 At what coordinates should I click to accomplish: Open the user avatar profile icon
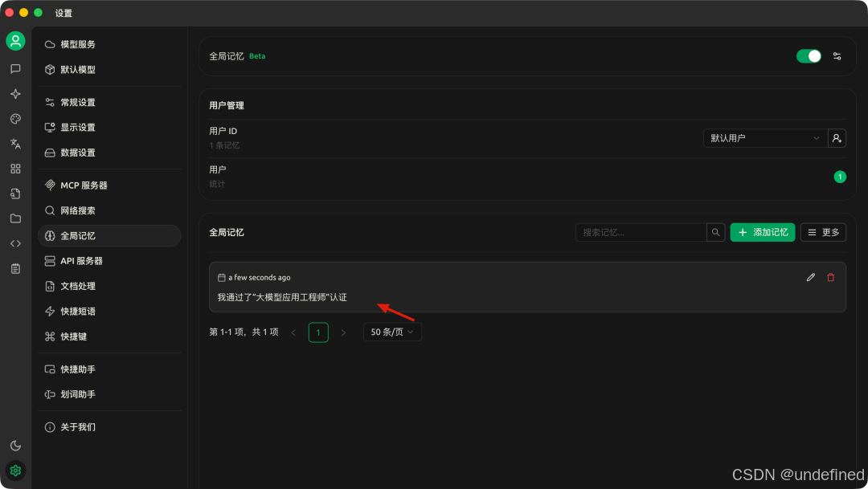pyautogui.click(x=15, y=41)
